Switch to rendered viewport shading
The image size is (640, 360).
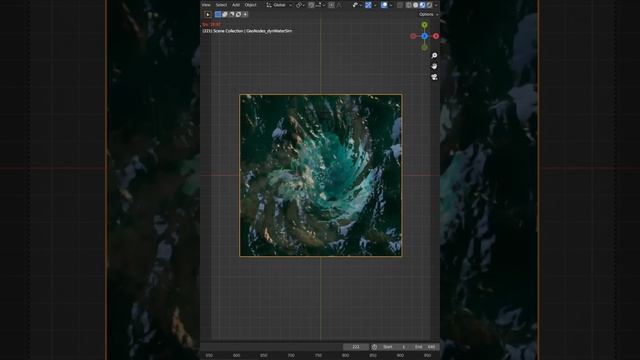point(429,5)
